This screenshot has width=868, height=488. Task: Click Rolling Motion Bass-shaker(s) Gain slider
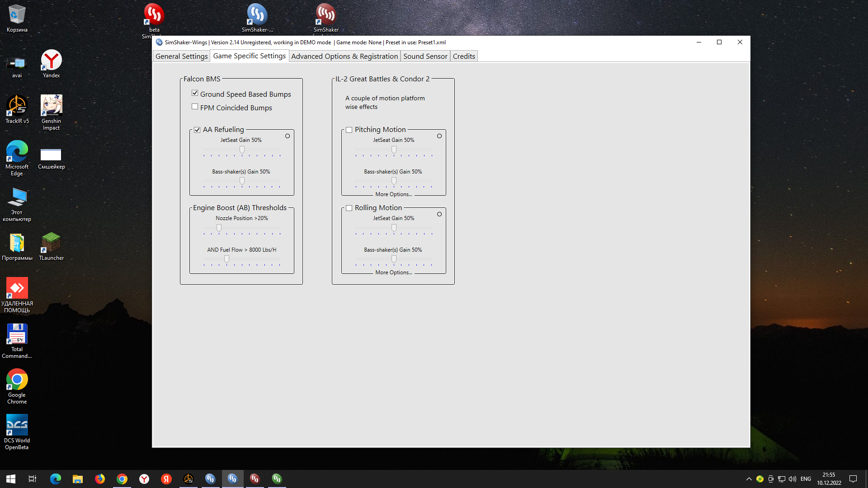pyautogui.click(x=394, y=260)
